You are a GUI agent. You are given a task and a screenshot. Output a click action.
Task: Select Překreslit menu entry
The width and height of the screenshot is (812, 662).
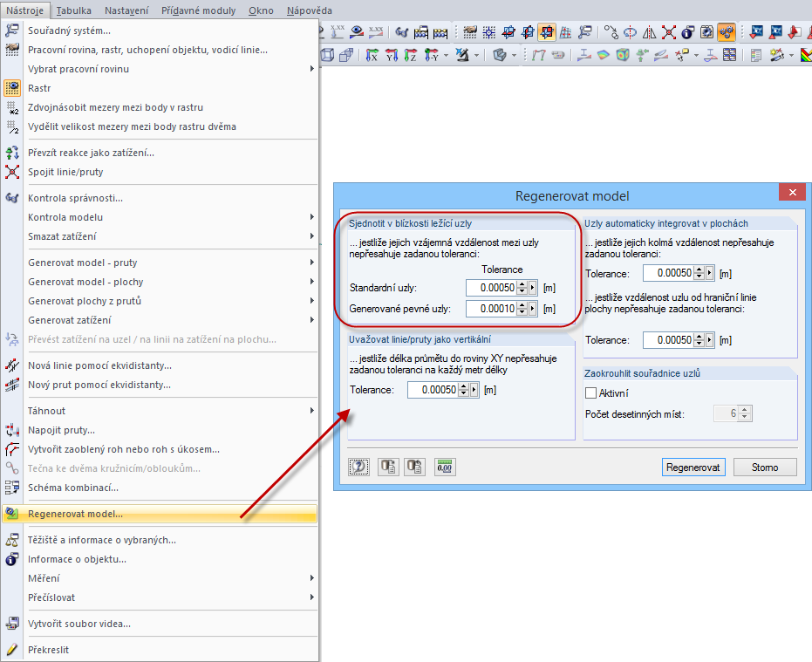tap(160, 650)
